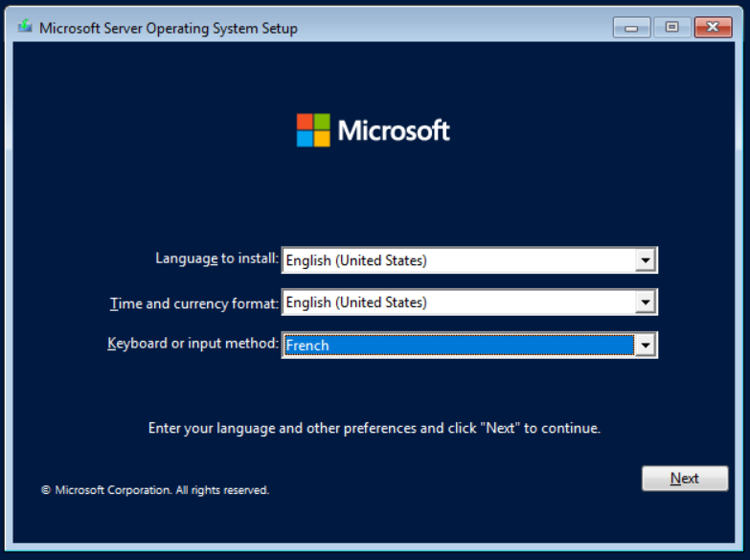750x560 pixels.
Task: Open the Keyboard or input method dropdown arrow
Action: click(646, 345)
